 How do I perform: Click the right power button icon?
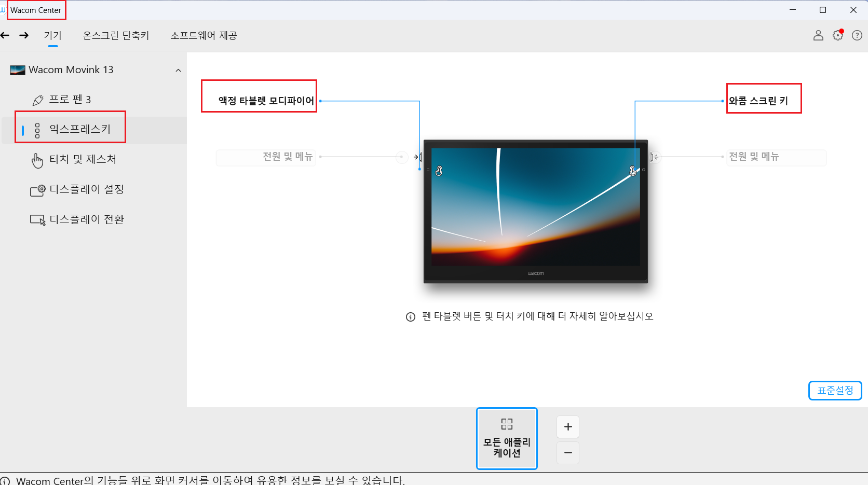pyautogui.click(x=655, y=157)
